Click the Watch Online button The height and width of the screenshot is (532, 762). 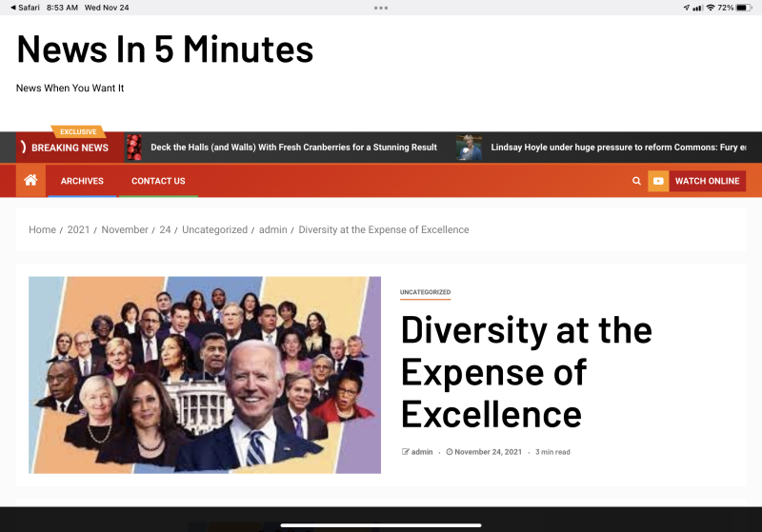[x=707, y=181]
